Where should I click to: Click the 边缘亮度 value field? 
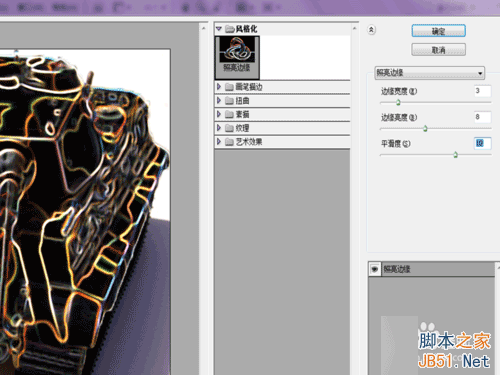tap(483, 117)
